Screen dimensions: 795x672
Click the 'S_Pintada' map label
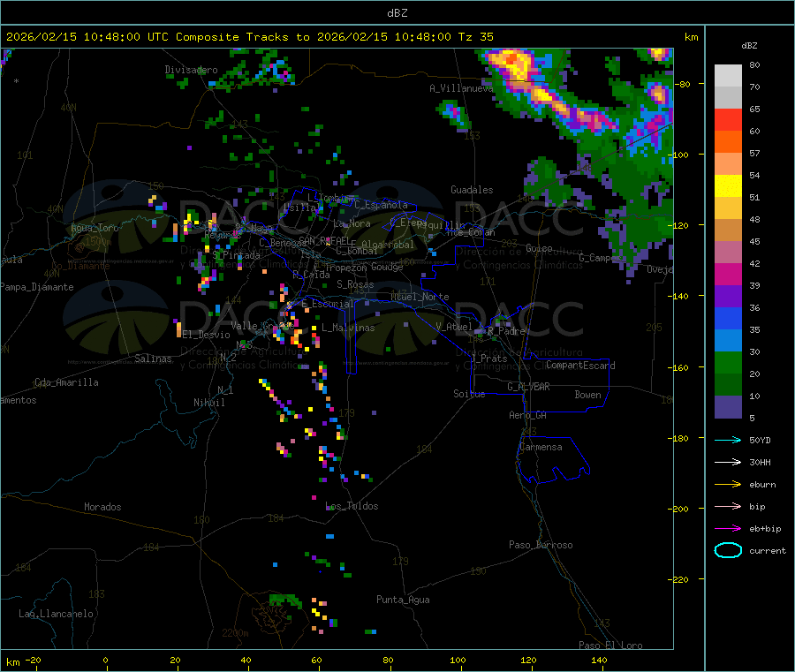[x=236, y=255]
